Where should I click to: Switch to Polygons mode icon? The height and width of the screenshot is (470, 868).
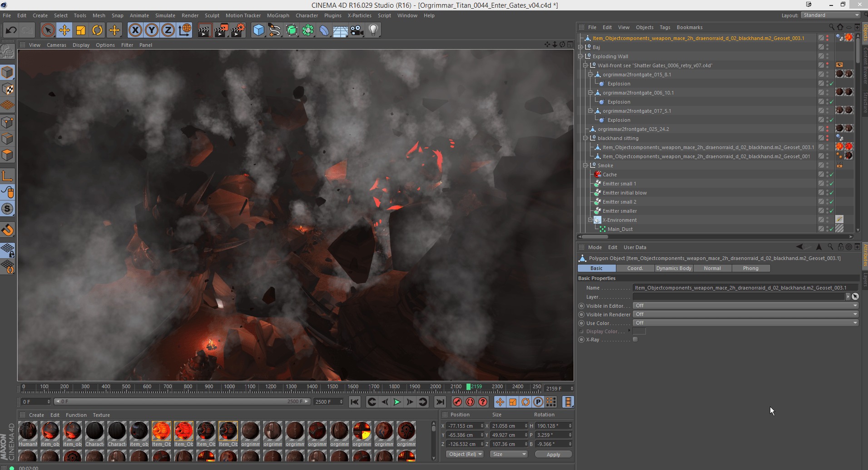8,155
